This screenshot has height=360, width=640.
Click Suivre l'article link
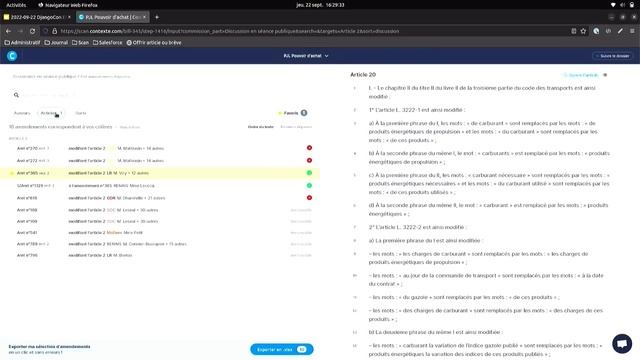pos(581,75)
